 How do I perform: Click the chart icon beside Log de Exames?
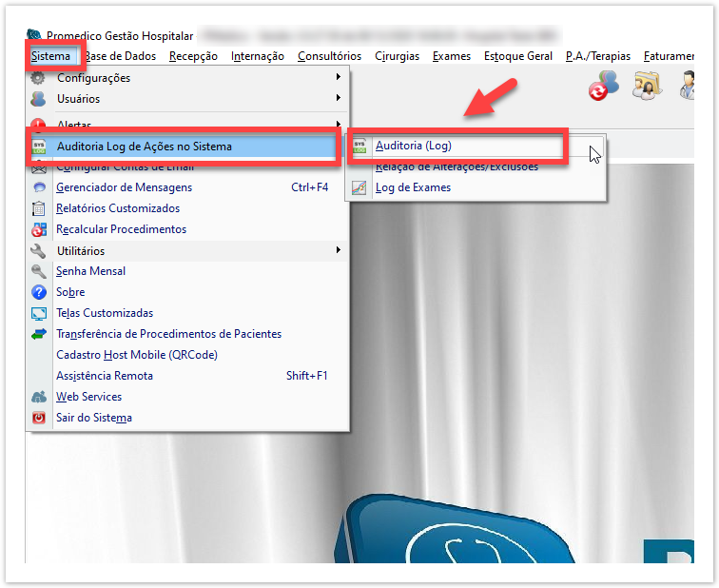coord(359,187)
